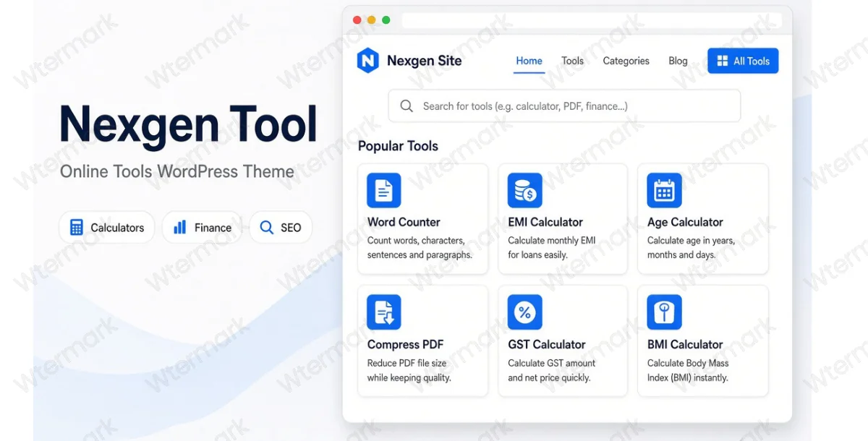The width and height of the screenshot is (868, 441).
Task: Open the BMI Calculator scale icon
Action: (664, 312)
